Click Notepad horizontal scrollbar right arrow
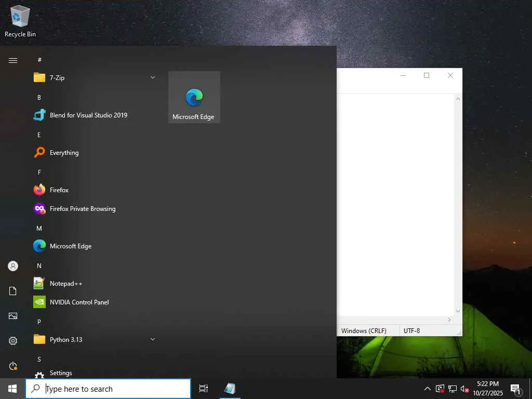532x399 pixels. [x=449, y=320]
